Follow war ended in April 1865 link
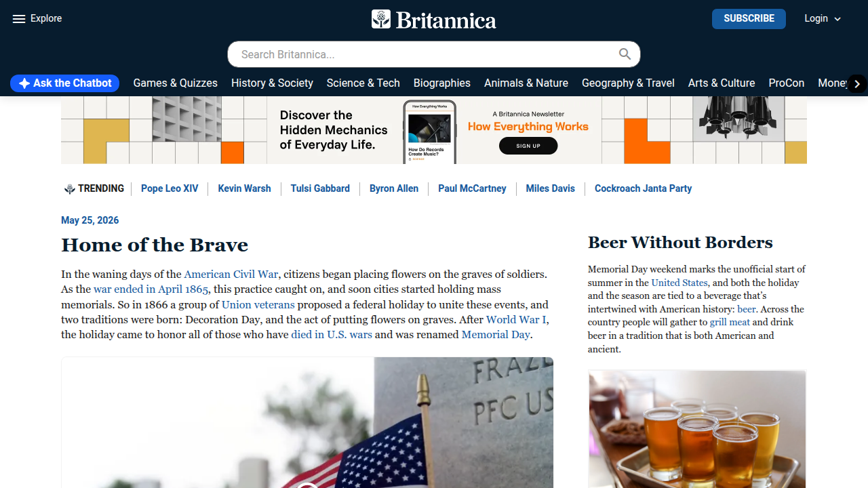Image resolution: width=868 pixels, height=488 pixels. (151, 289)
